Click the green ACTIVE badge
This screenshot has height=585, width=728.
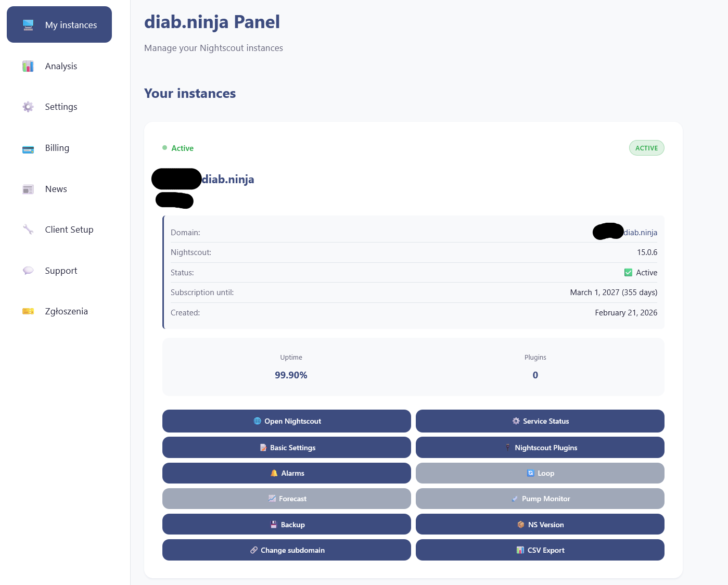647,148
